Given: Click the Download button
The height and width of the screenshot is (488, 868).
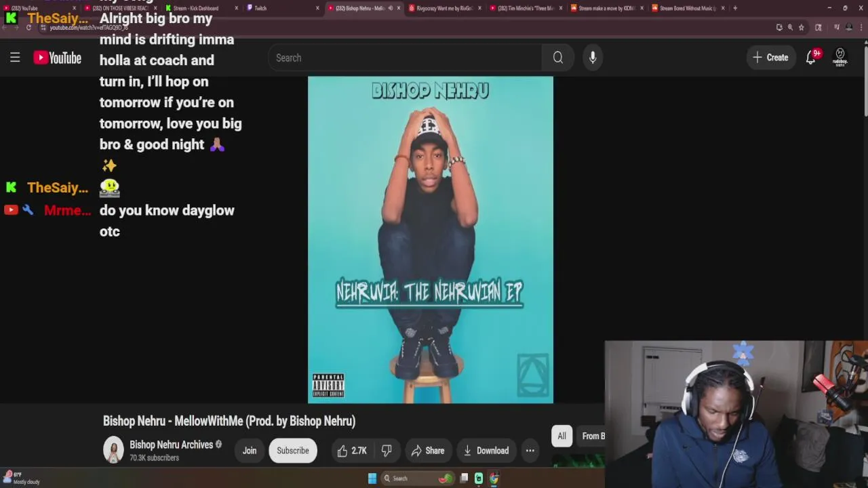Looking at the screenshot, I should click(x=486, y=451).
